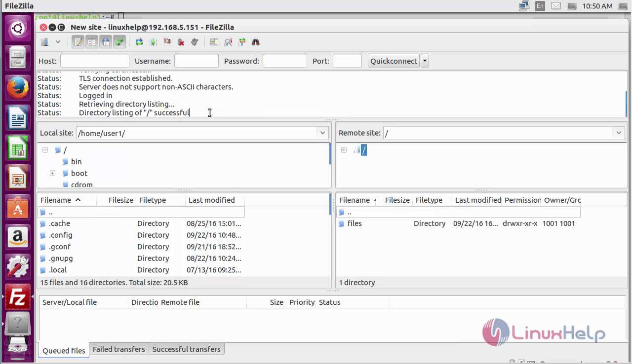Switch to the Failed transfers tab

point(119,349)
